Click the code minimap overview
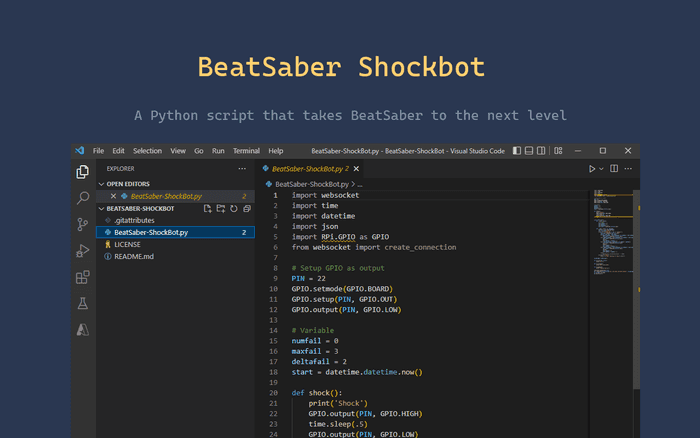The image size is (700, 438). [x=613, y=231]
